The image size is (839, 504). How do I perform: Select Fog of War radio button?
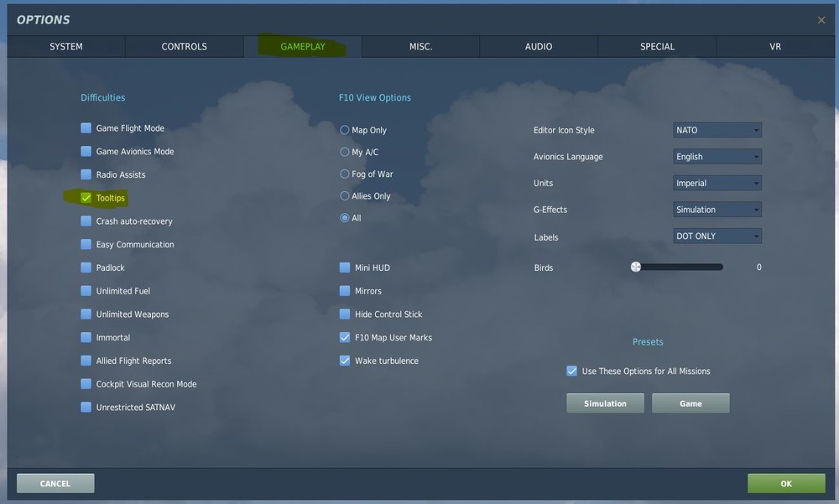345,174
